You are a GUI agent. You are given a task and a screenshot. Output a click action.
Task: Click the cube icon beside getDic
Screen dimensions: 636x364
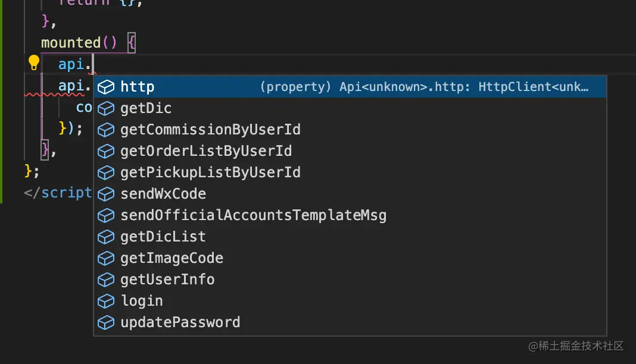pyautogui.click(x=106, y=108)
